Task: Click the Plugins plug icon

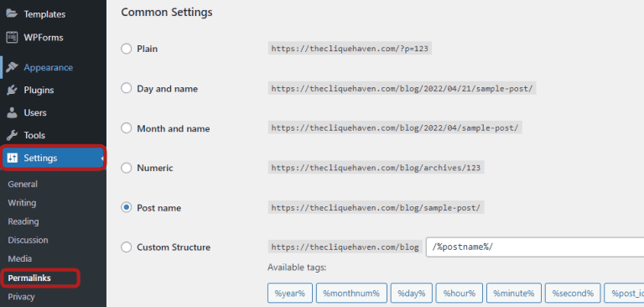Action: point(12,90)
